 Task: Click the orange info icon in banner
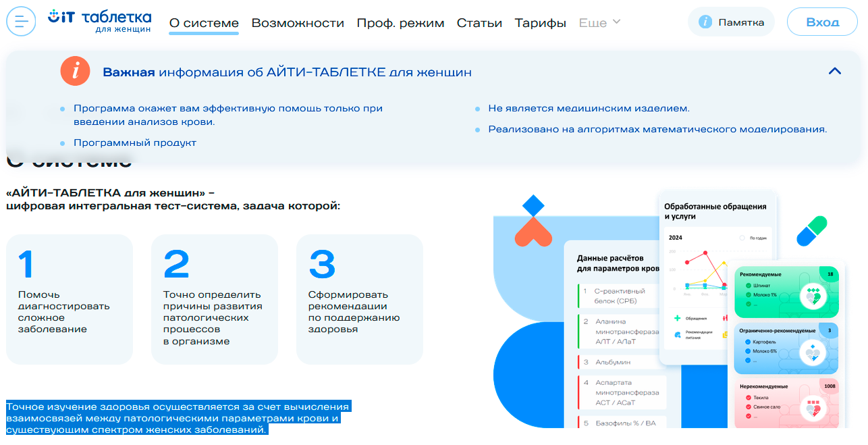point(75,71)
